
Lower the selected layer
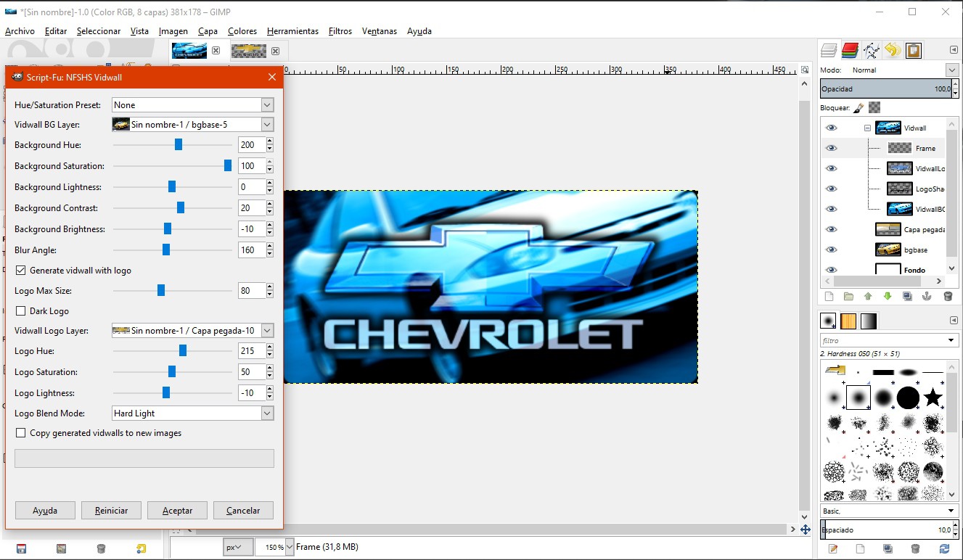pos(888,296)
